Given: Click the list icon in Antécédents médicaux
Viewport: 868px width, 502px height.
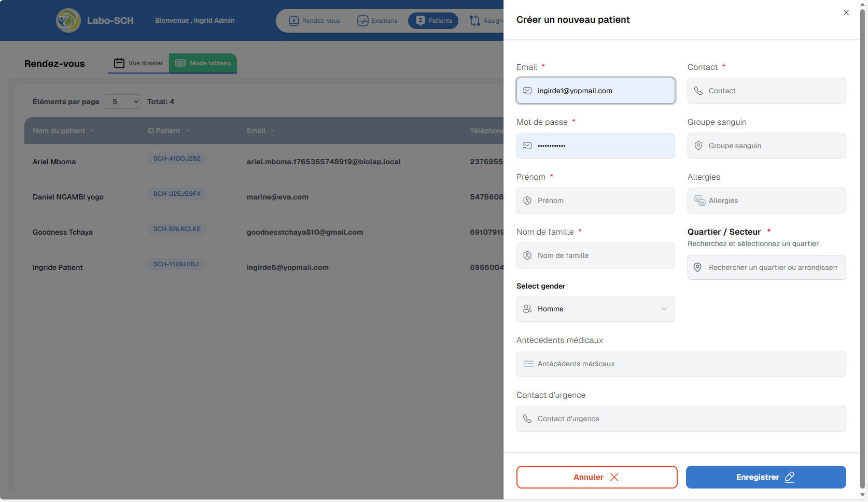Looking at the screenshot, I should (x=528, y=364).
